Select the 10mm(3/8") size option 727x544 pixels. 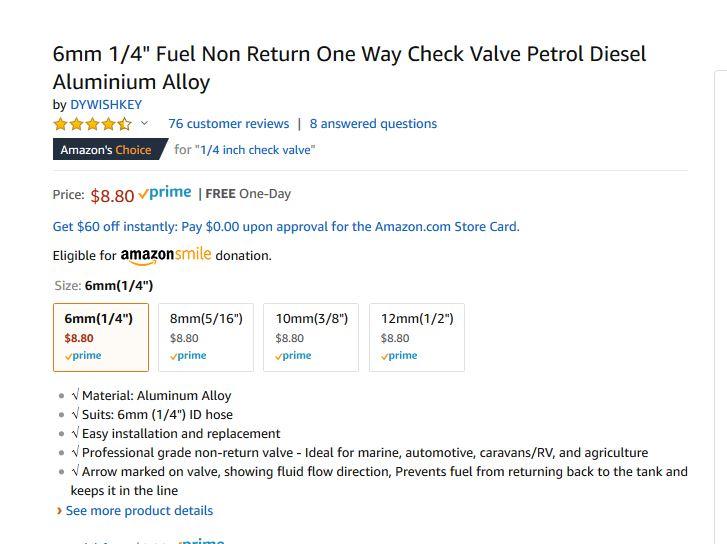pos(311,337)
